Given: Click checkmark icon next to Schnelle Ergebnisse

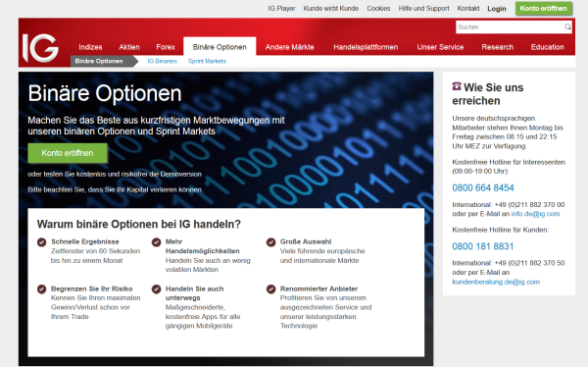Looking at the screenshot, I should 41,242.
